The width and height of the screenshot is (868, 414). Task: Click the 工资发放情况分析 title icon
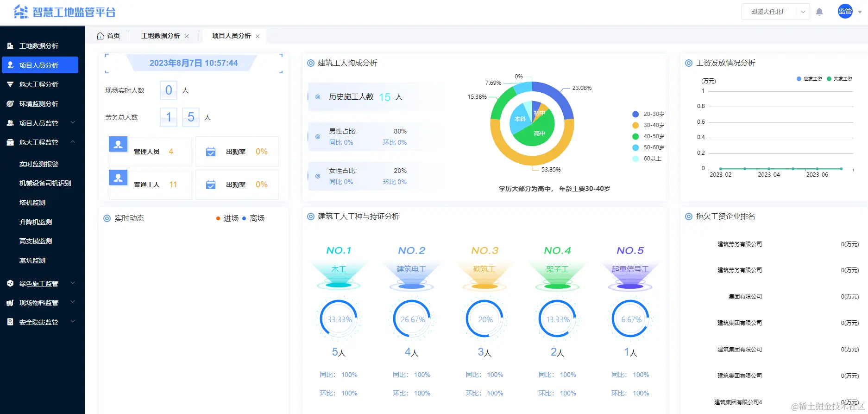689,63
